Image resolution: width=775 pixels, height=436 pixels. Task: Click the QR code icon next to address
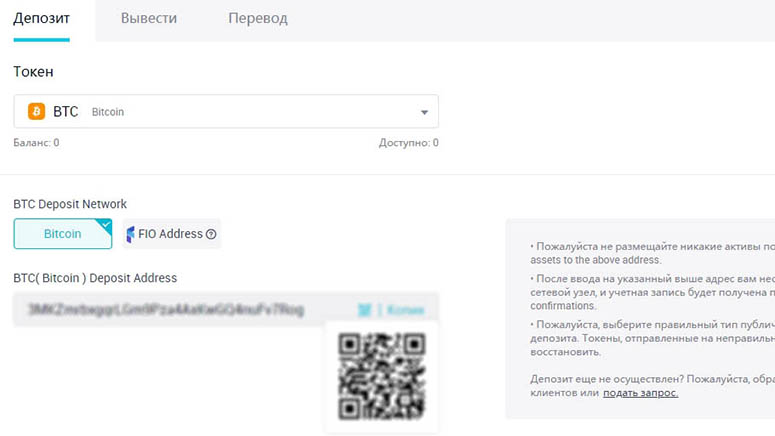coord(365,310)
